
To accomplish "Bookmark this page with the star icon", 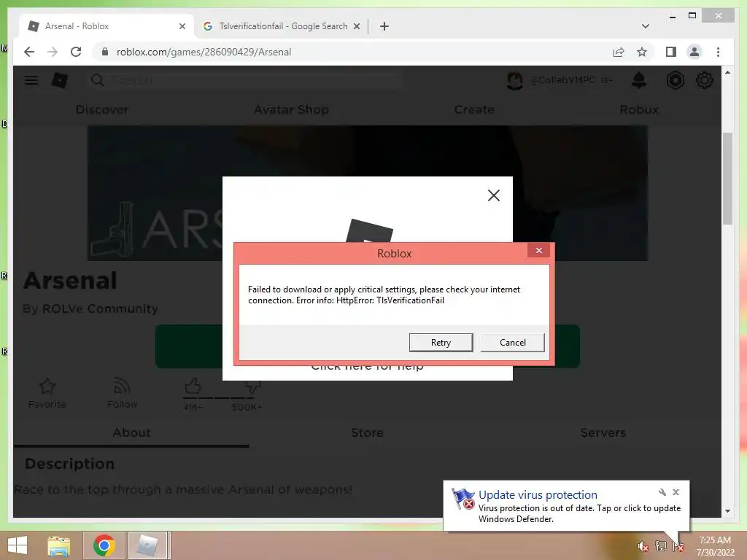I will (x=642, y=52).
